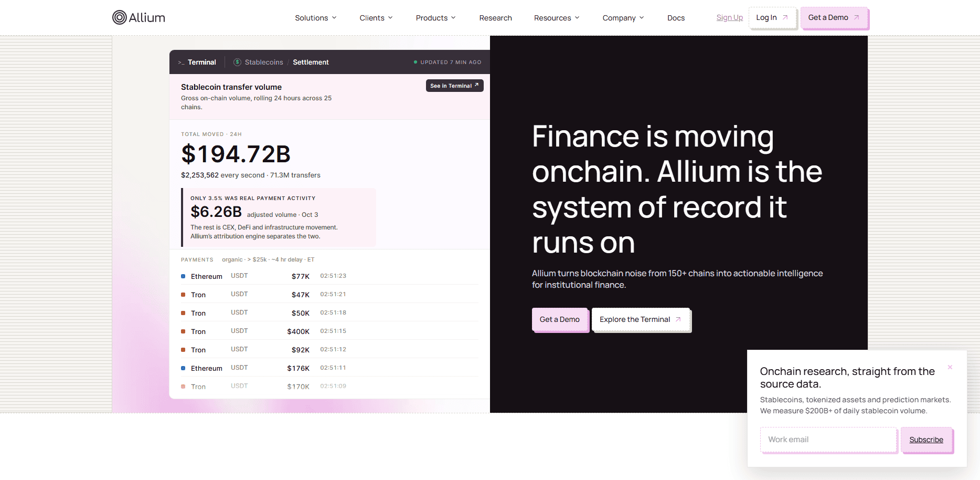Select the Settlement breadcrumb
This screenshot has height=480, width=980.
[311, 62]
